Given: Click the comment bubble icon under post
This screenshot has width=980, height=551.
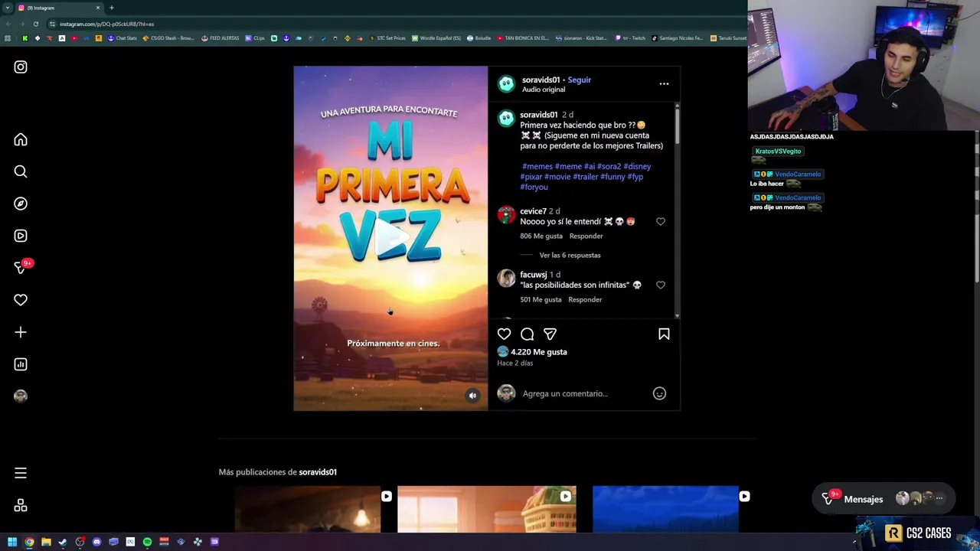Looking at the screenshot, I should 527,334.
